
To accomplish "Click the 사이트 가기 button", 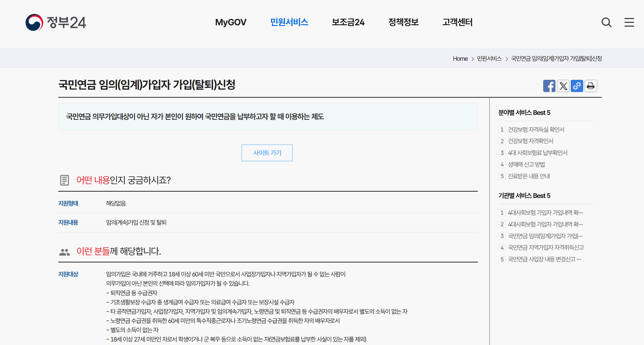I will point(267,153).
